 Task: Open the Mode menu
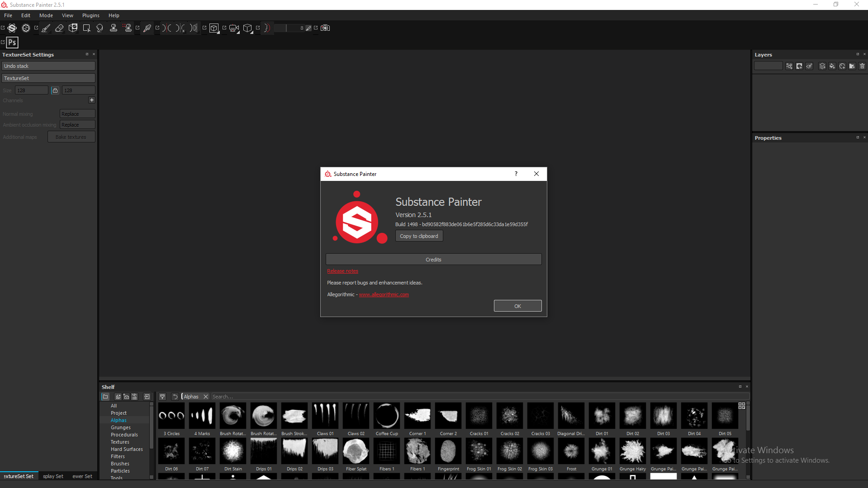46,15
